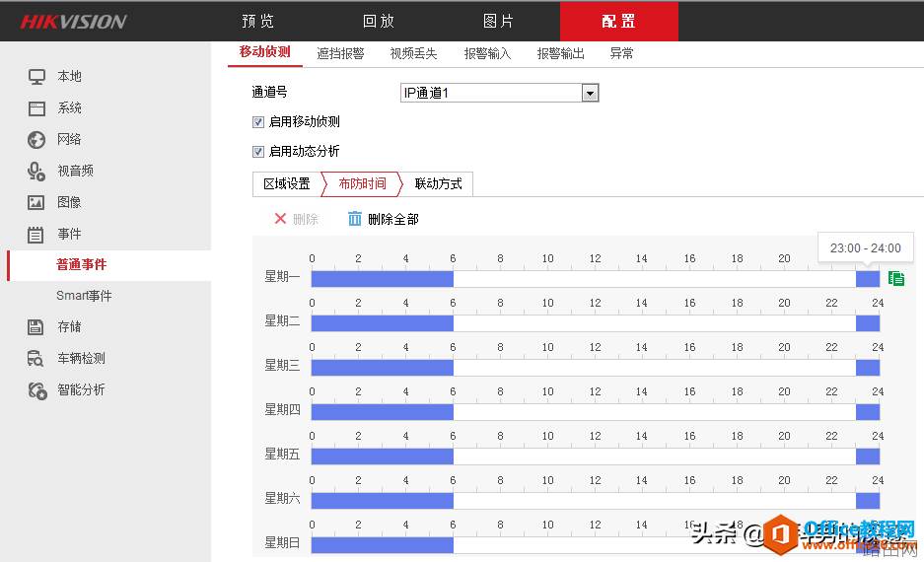Click the blue trash icon for 删除全部
Image resolution: width=924 pixels, height=562 pixels.
coord(355,219)
